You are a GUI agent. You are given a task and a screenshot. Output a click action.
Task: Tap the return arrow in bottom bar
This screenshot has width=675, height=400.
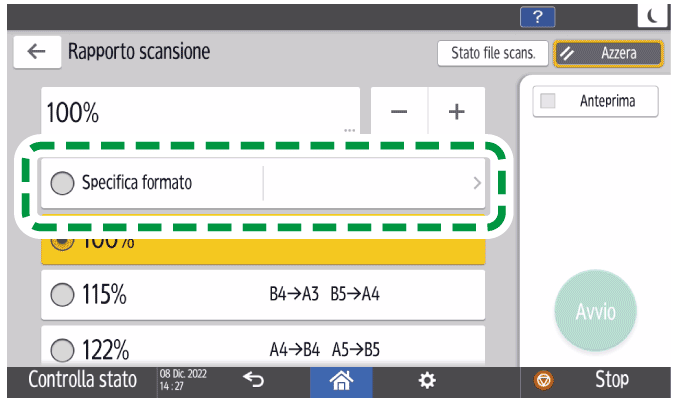[x=254, y=381]
